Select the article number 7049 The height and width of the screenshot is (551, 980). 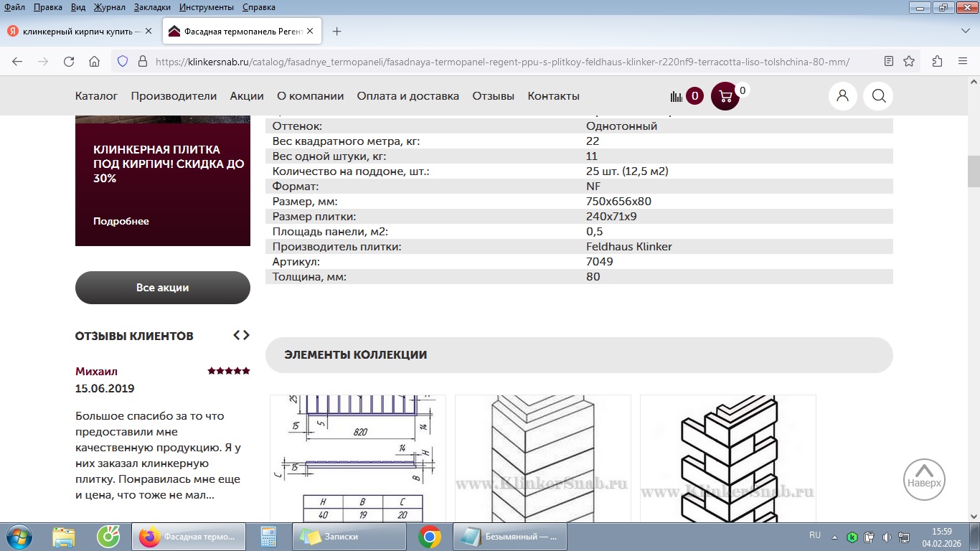pos(600,262)
